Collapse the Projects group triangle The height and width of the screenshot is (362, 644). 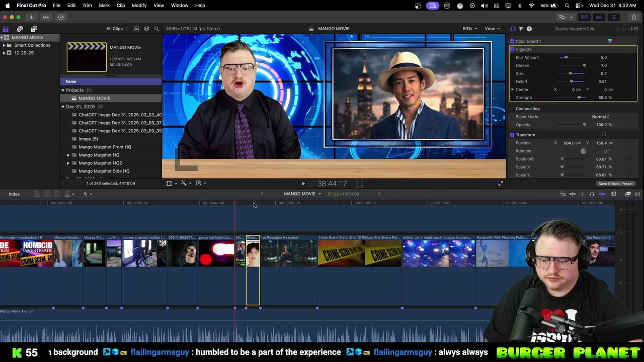(x=63, y=90)
